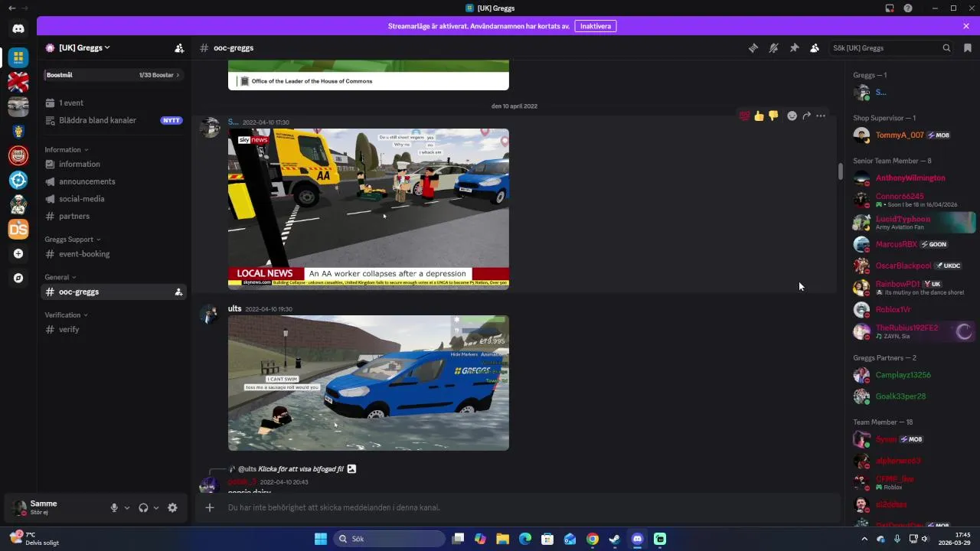Open the blue Greggs van in water image
Screen dimensions: 980x551
[x=368, y=383]
